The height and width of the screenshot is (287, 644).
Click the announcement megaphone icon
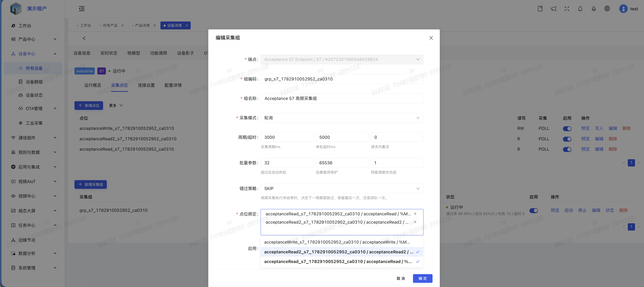coord(553,9)
